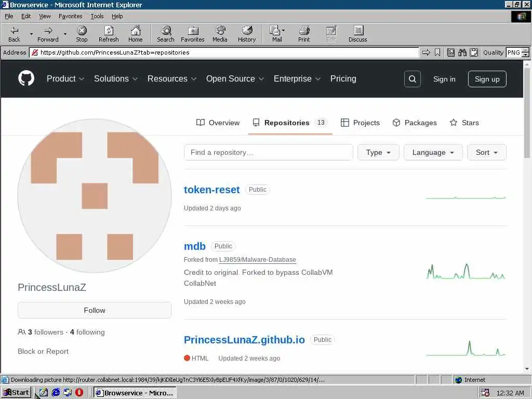The height and width of the screenshot is (399, 532).
Task: Switch to the Stars tab
Action: [464, 123]
